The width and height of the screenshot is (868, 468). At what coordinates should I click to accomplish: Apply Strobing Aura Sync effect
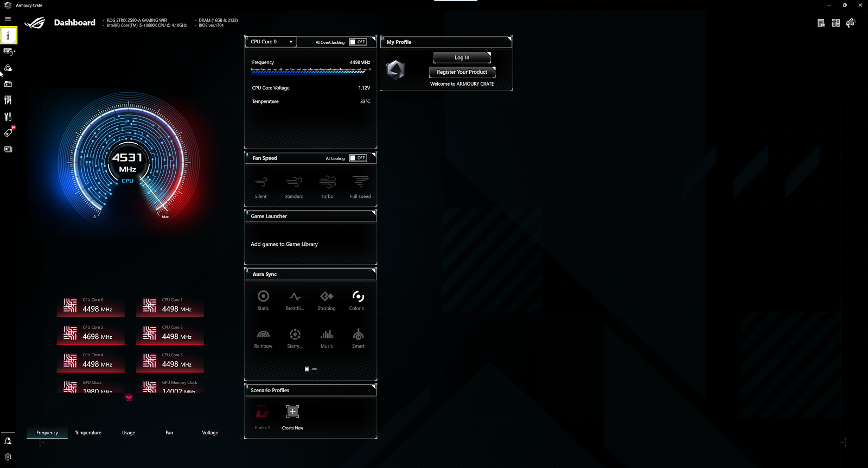tap(327, 300)
